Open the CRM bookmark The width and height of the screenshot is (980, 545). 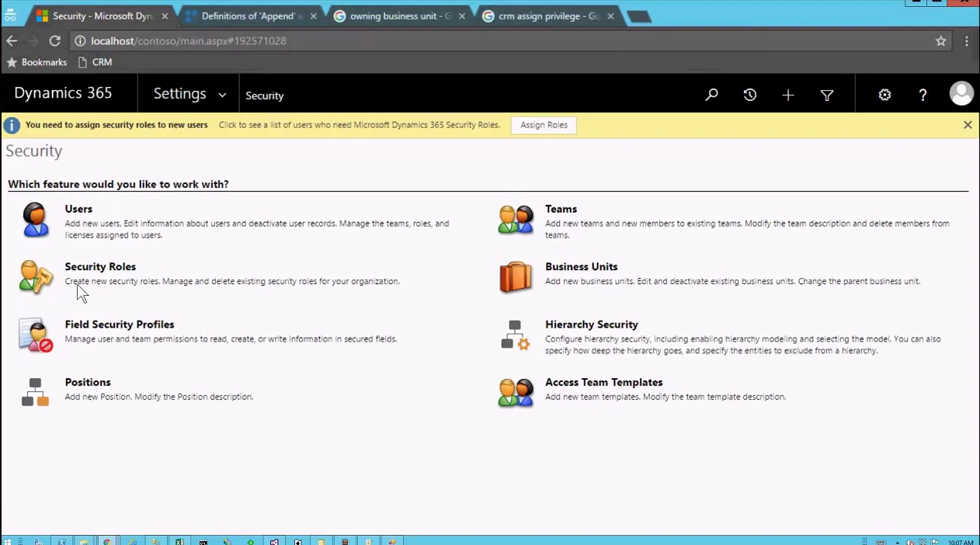point(95,62)
